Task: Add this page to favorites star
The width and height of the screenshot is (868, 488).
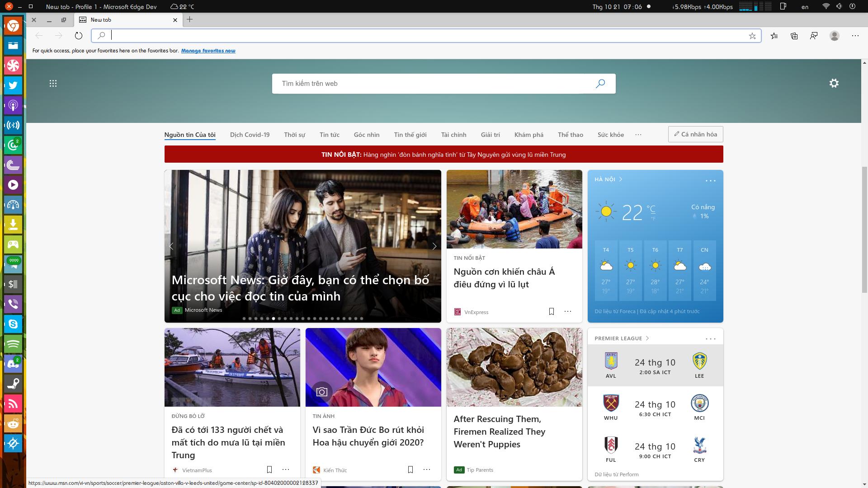Action: pyautogui.click(x=752, y=36)
